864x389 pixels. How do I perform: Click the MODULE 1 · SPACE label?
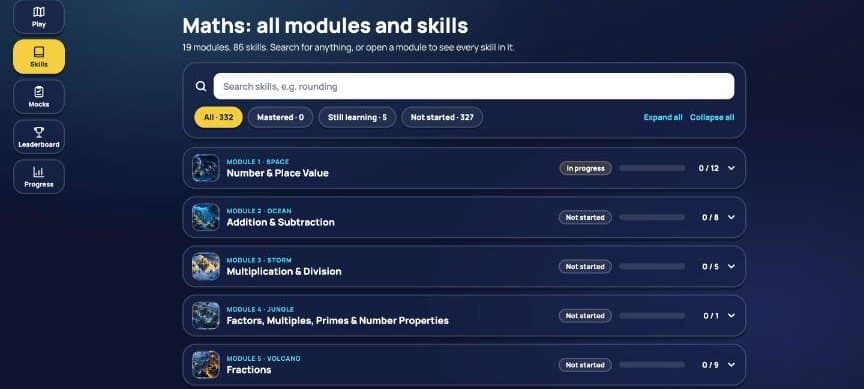pos(257,161)
